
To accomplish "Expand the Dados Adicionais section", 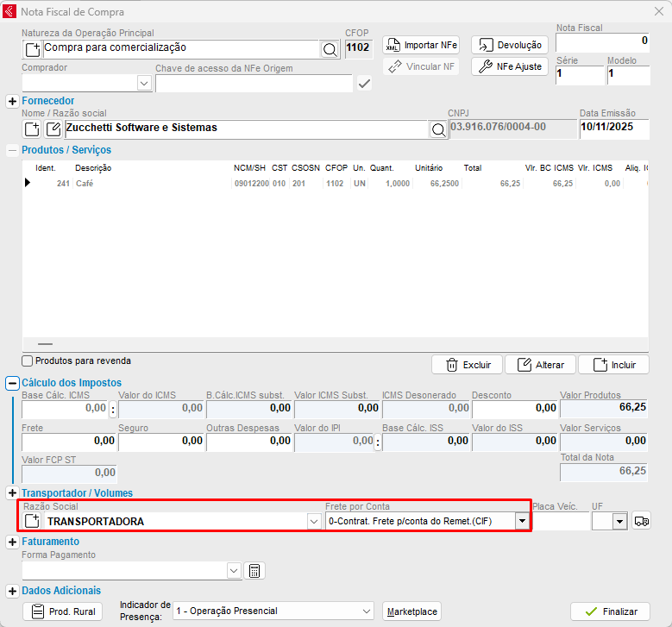I will click(13, 592).
